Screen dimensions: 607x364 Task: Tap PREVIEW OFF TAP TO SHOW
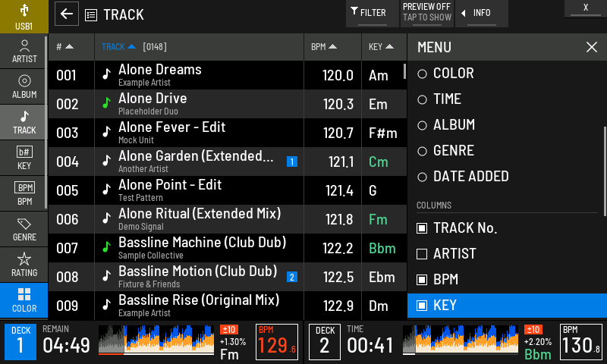point(427,14)
